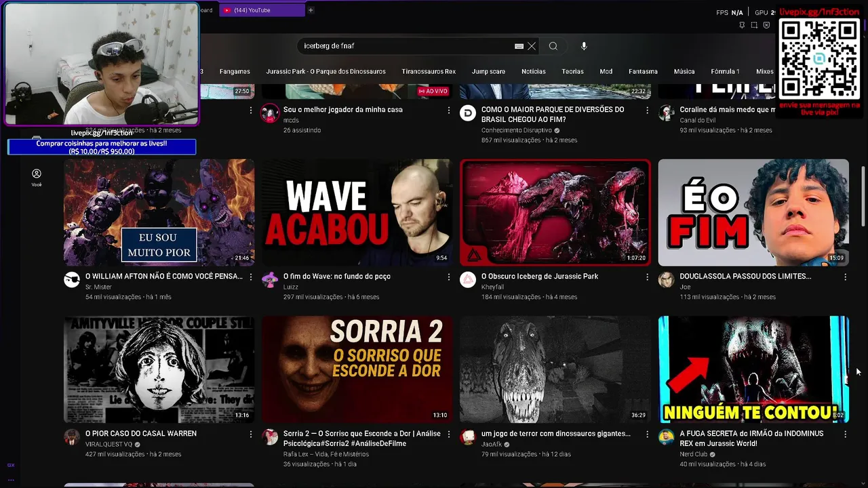Image resolution: width=868 pixels, height=488 pixels.
Task: Open 'A FUGA SECRETA do IRMÃO da INDOMINUS' title
Action: [x=751, y=439]
